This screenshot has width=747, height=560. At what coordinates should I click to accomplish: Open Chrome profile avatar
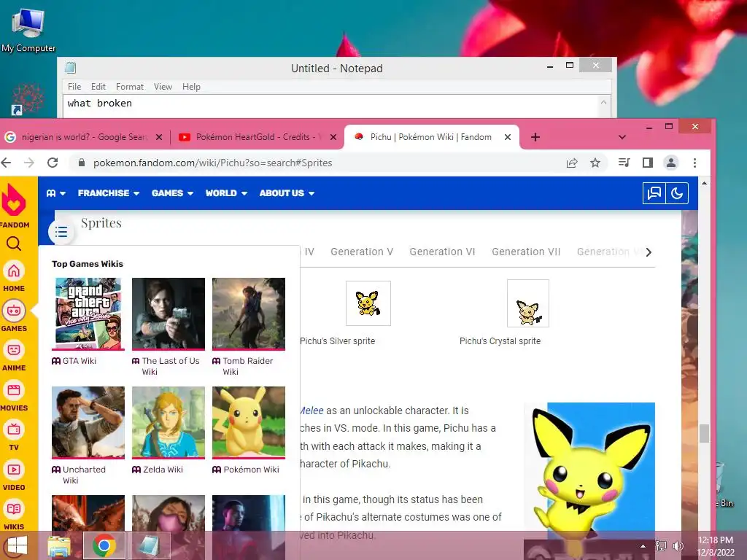point(671,163)
